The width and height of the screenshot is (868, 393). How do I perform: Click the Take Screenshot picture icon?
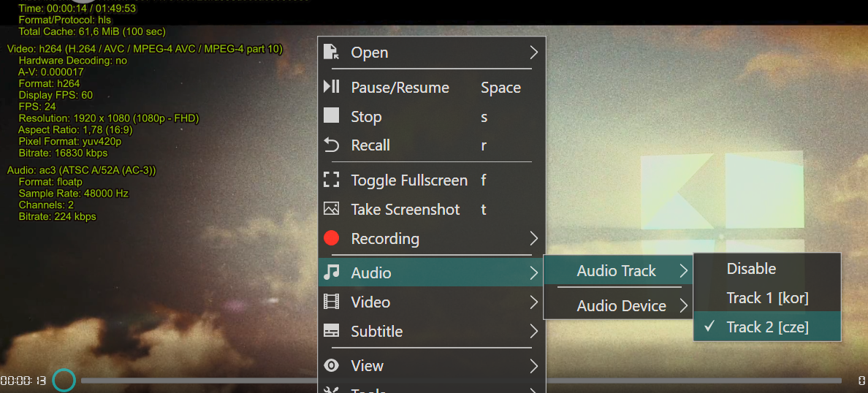coord(332,209)
